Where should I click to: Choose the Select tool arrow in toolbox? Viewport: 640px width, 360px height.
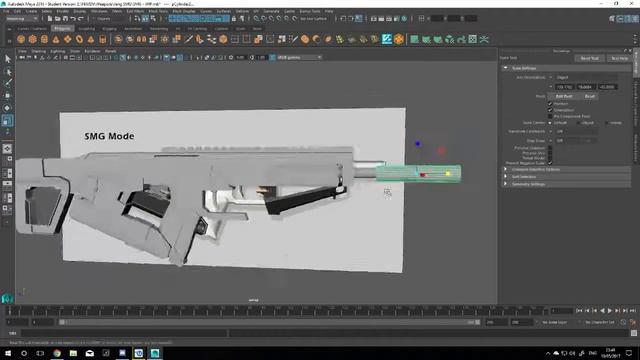click(7, 59)
